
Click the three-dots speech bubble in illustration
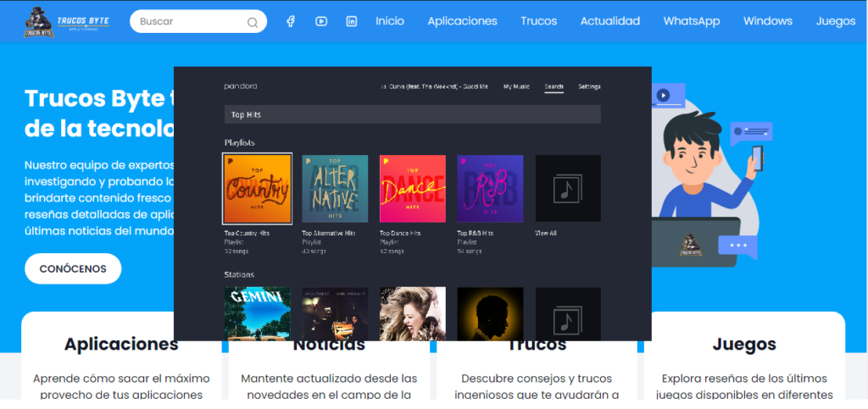click(x=738, y=247)
